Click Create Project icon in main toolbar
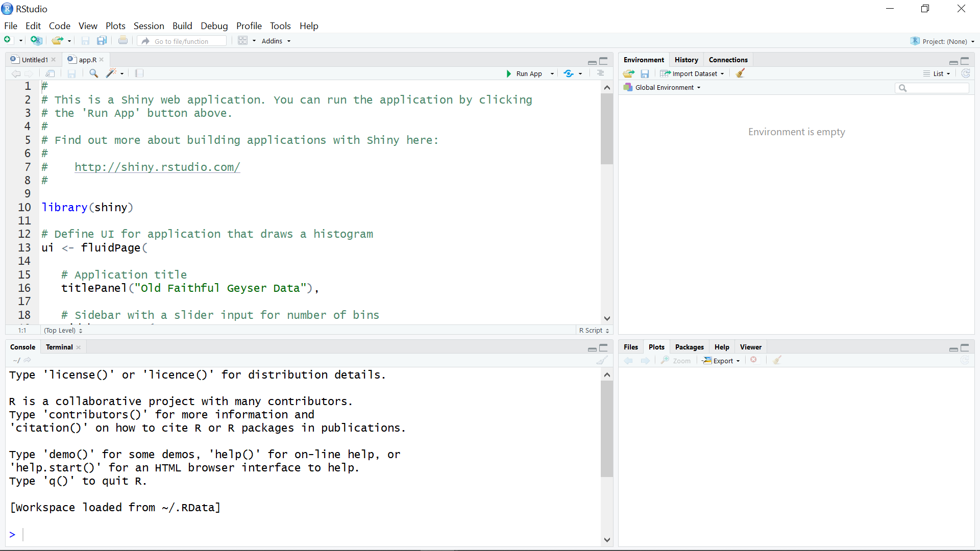The image size is (980, 551). 36,41
